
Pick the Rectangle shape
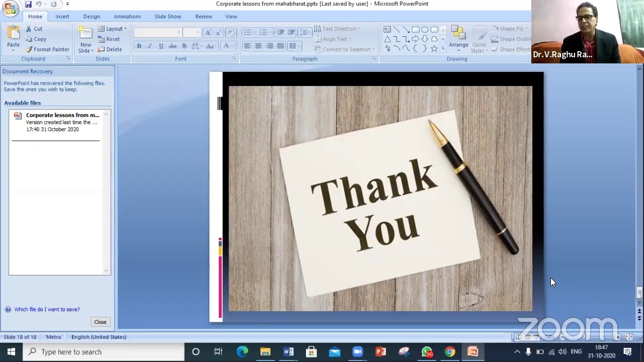pyautogui.click(x=415, y=29)
